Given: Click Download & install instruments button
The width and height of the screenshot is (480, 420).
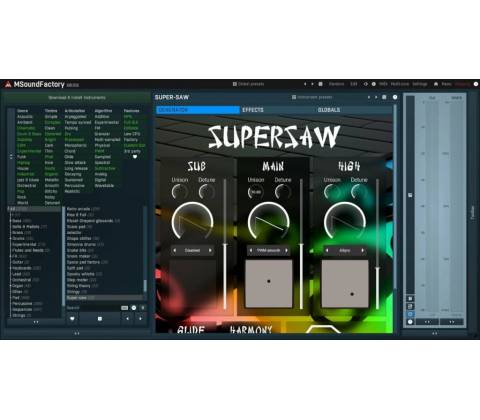Looking at the screenshot, I should (x=77, y=98).
